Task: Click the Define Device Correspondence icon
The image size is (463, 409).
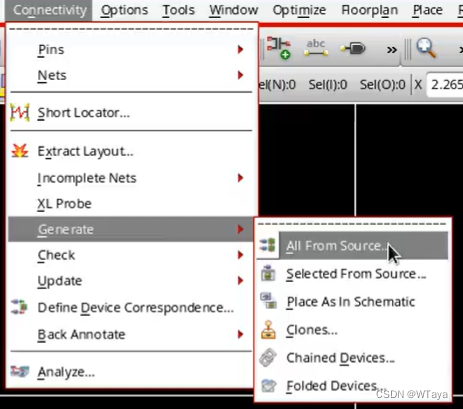Action: [19, 307]
